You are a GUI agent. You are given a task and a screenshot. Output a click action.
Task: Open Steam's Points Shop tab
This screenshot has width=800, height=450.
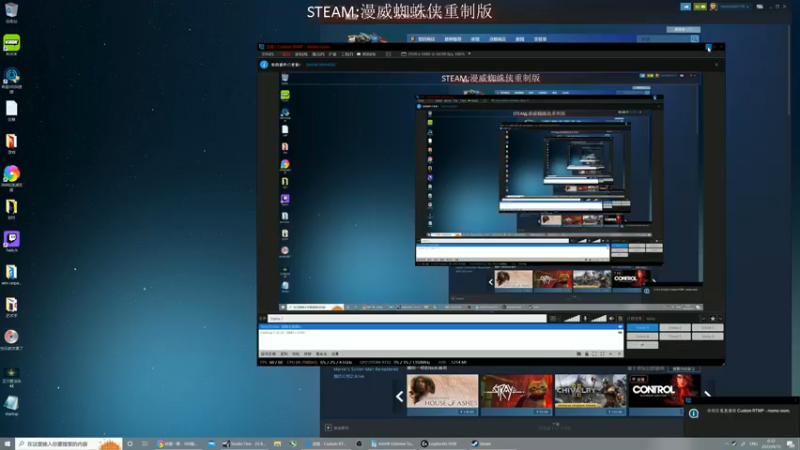tap(497, 39)
